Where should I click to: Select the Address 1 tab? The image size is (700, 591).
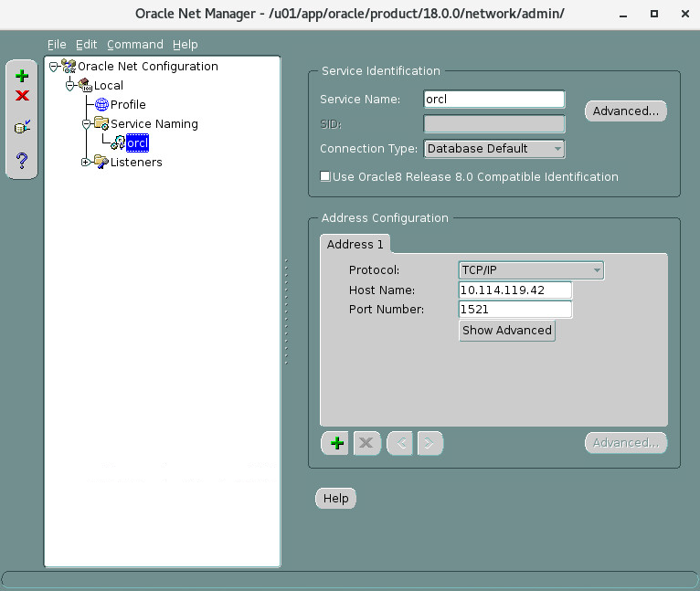click(355, 244)
